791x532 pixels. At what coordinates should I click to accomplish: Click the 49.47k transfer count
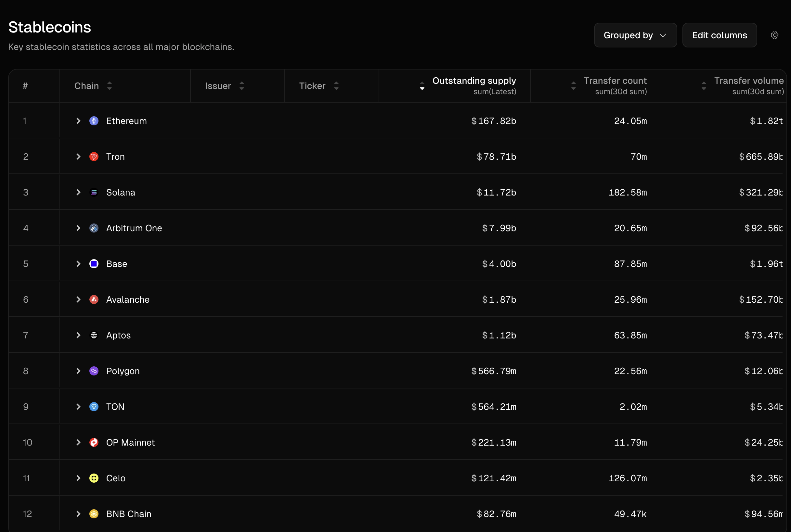point(630,514)
